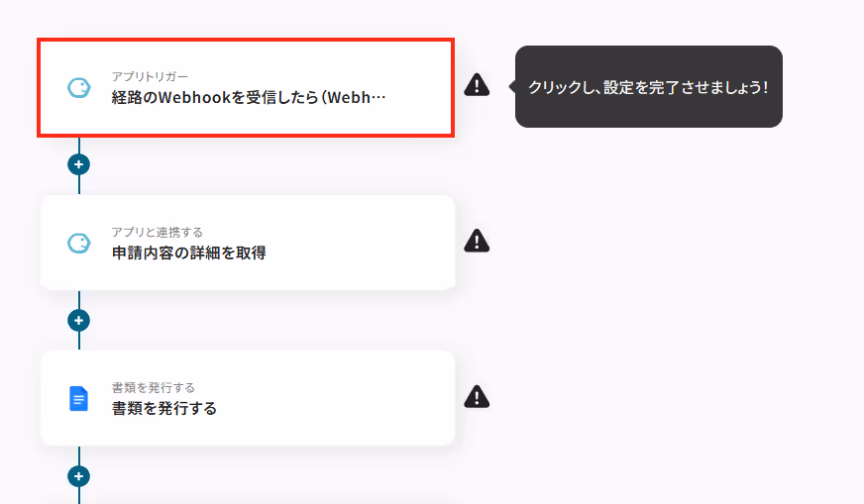Click the tooltip saying クリックし、設定を完了させましょう!
The width and height of the screenshot is (864, 504).
click(x=649, y=86)
